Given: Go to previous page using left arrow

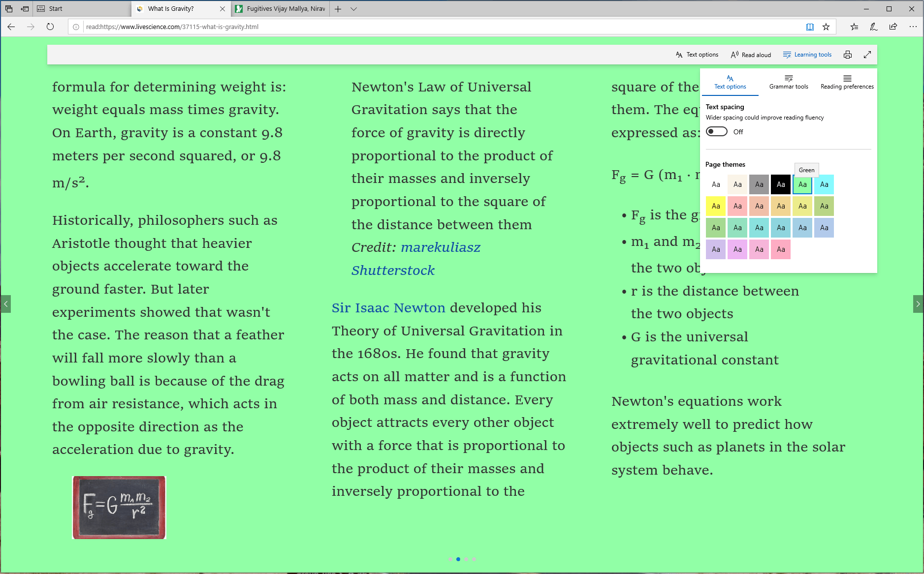Looking at the screenshot, I should tap(5, 304).
